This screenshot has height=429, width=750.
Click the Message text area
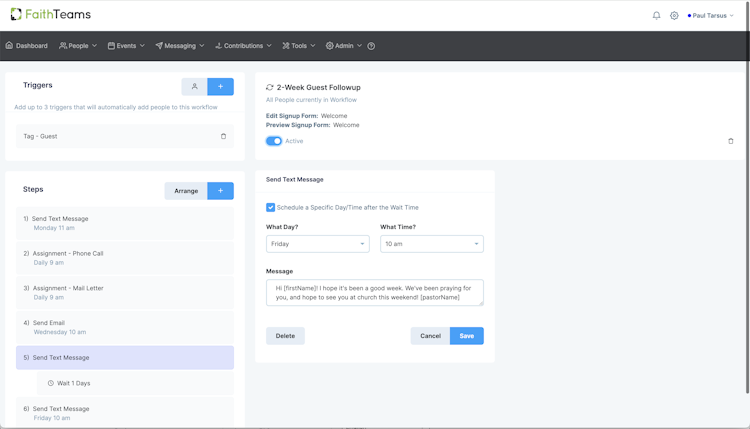point(374,292)
